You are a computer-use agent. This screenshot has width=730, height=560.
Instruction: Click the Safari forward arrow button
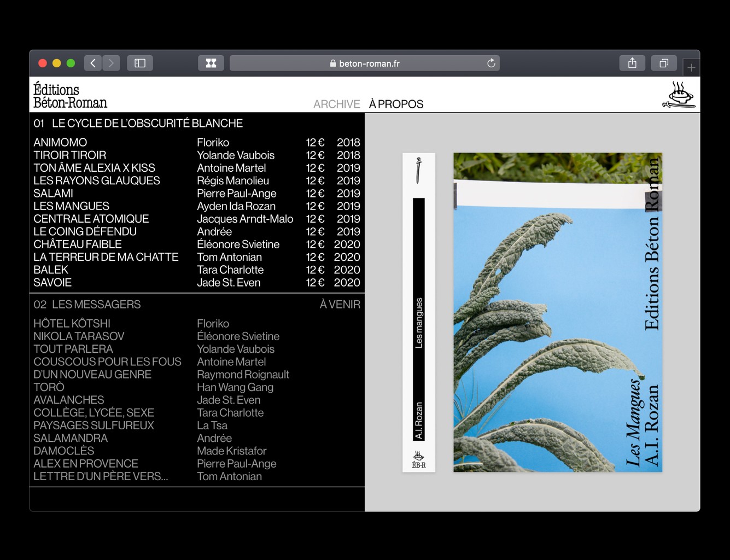pyautogui.click(x=111, y=63)
